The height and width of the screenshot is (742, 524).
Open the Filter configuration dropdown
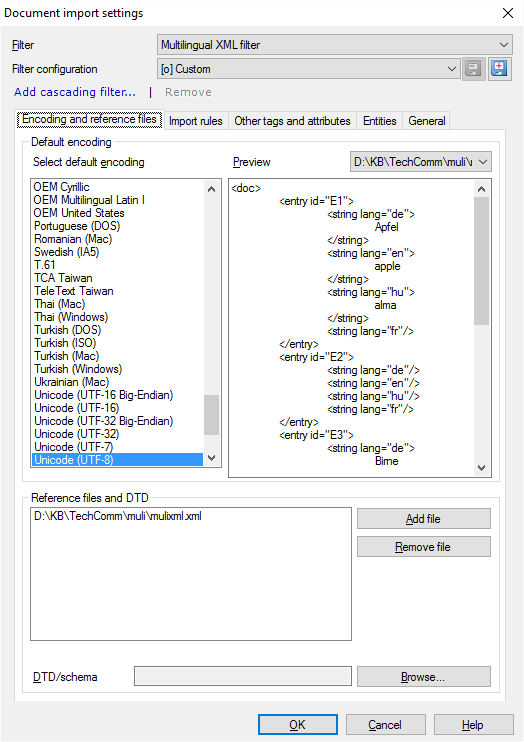coord(308,69)
